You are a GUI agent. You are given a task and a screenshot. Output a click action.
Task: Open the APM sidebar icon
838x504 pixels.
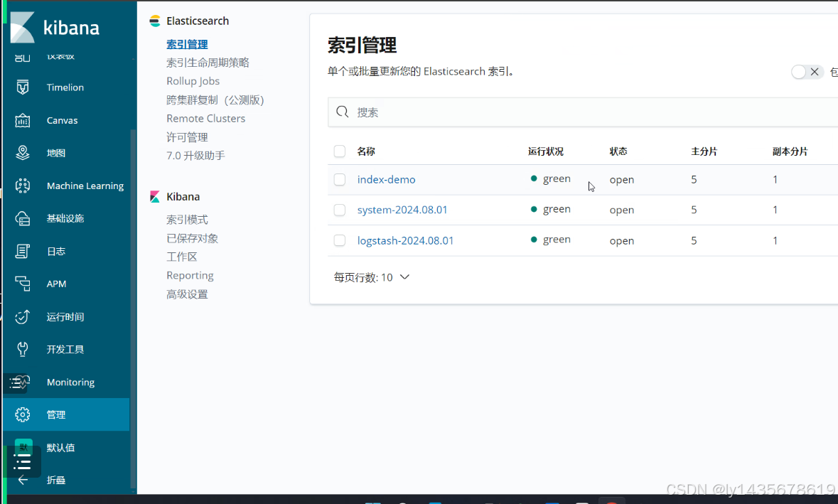[23, 284]
